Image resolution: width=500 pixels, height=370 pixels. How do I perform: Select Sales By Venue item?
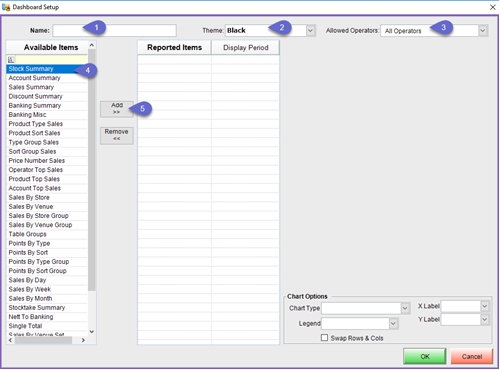click(x=47, y=207)
